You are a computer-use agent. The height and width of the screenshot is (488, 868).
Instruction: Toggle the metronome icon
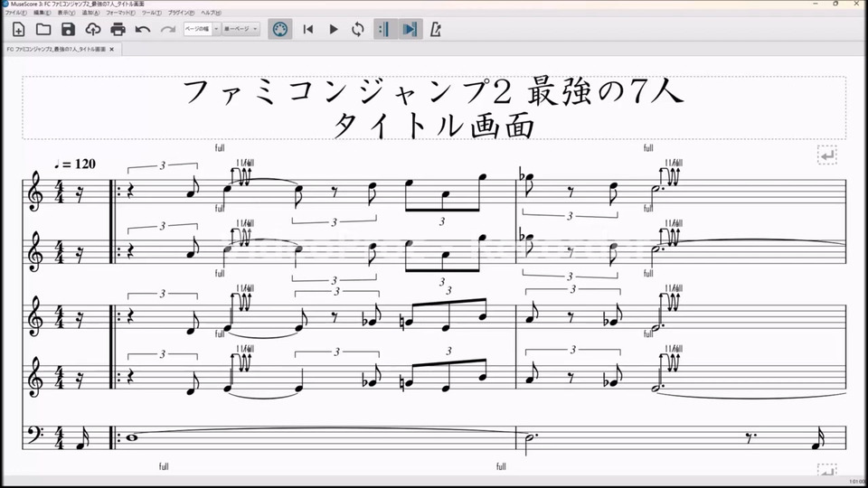tap(436, 29)
